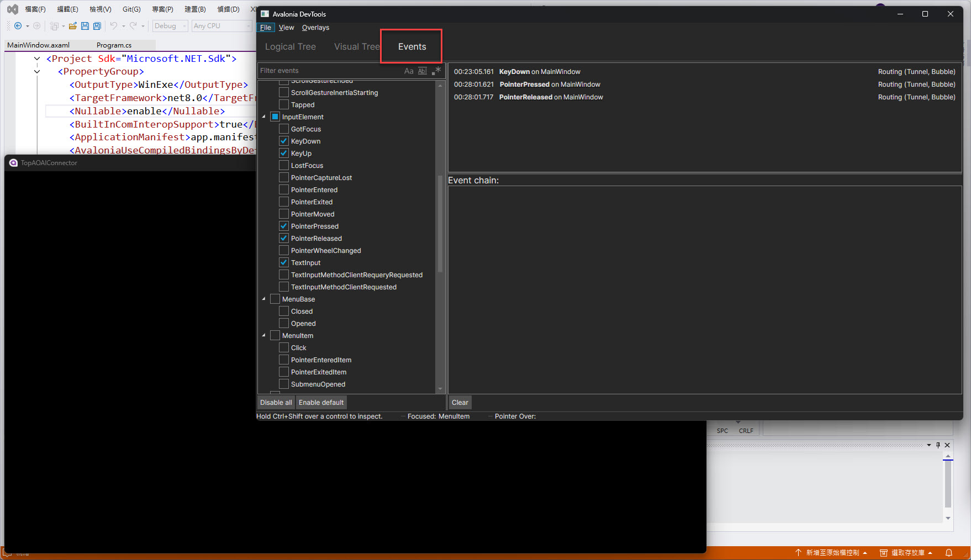The width and height of the screenshot is (971, 560).
Task: Open the Visual Studio docked panel's window options arrow
Action: [929, 445]
